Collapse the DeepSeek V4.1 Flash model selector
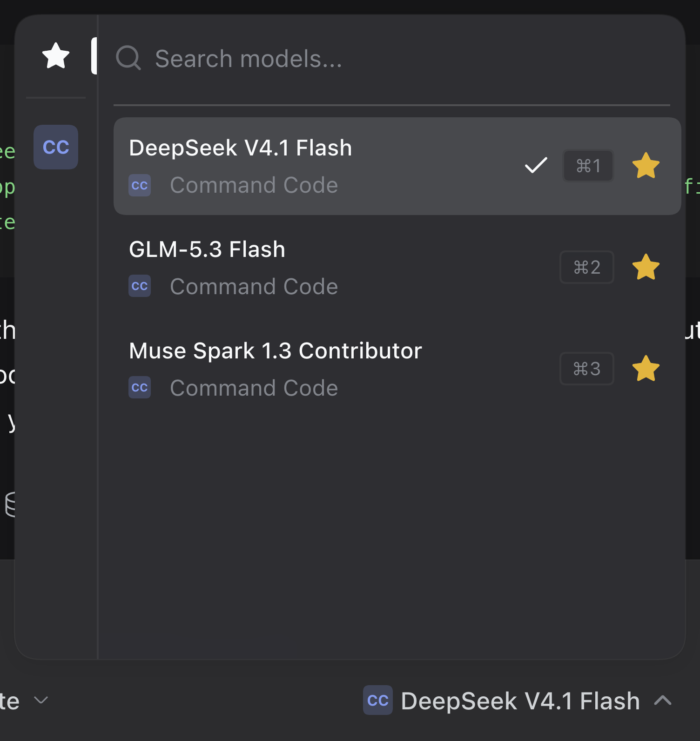Image resolution: width=700 pixels, height=741 pixels. (x=518, y=701)
